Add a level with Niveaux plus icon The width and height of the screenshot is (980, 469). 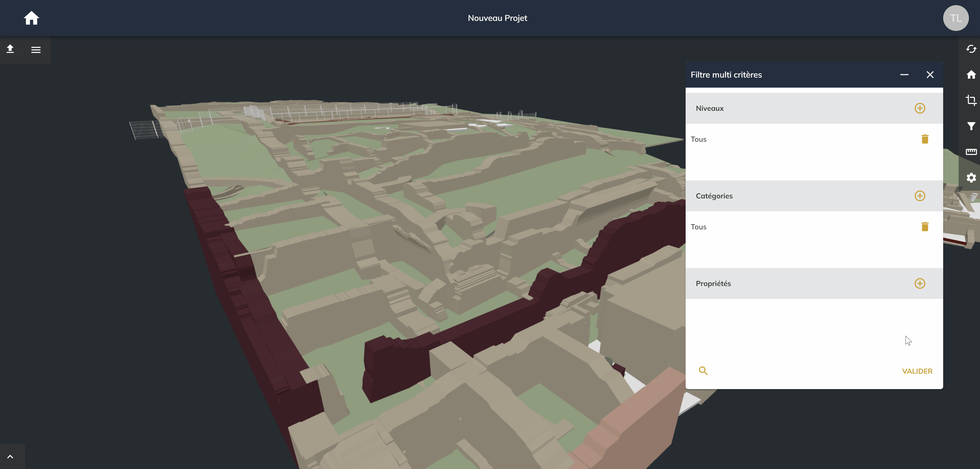click(919, 108)
